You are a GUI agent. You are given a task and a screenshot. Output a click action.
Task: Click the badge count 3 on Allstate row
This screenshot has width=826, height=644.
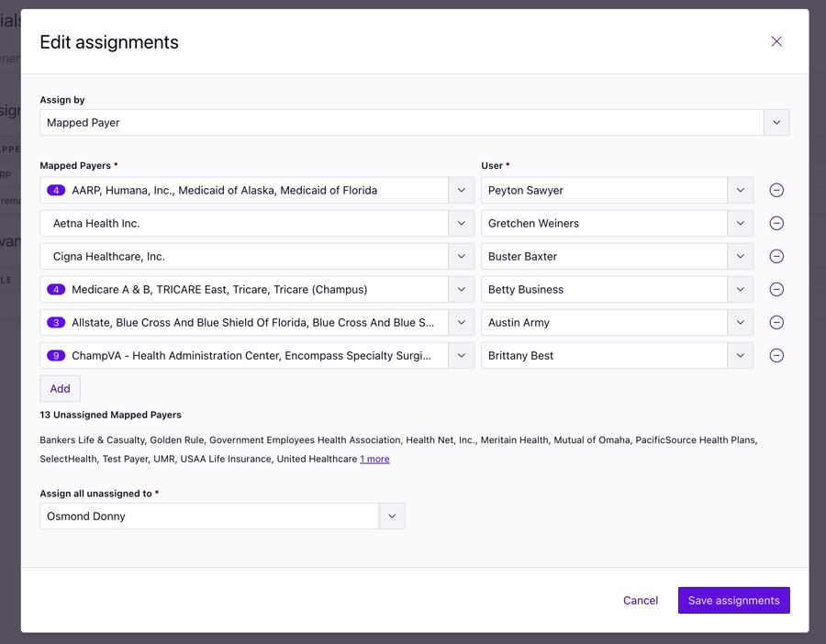click(x=56, y=323)
